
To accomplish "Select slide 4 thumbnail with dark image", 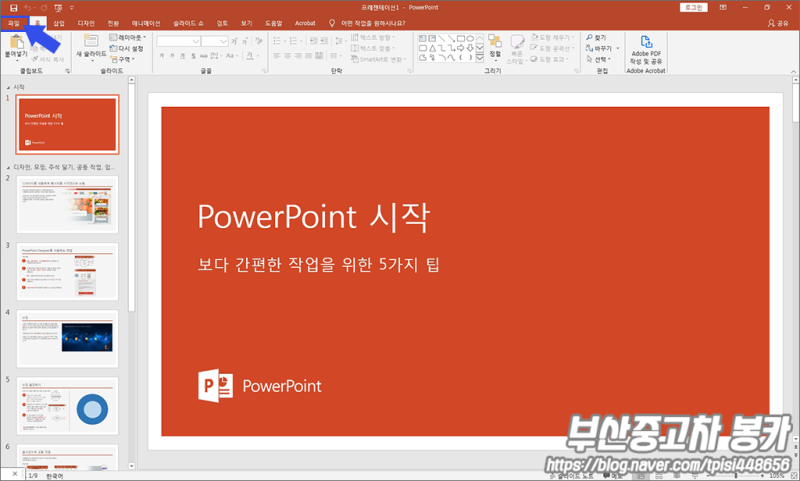I will pos(67,339).
